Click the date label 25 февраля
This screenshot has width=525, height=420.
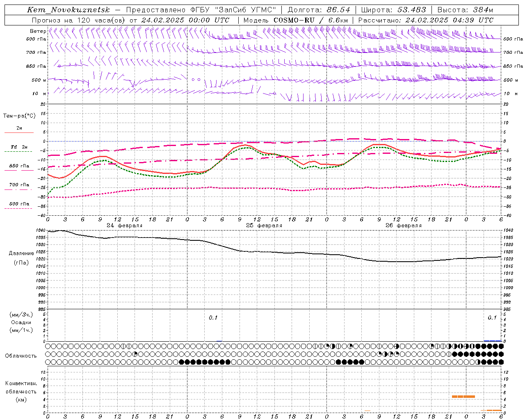[x=264, y=226]
